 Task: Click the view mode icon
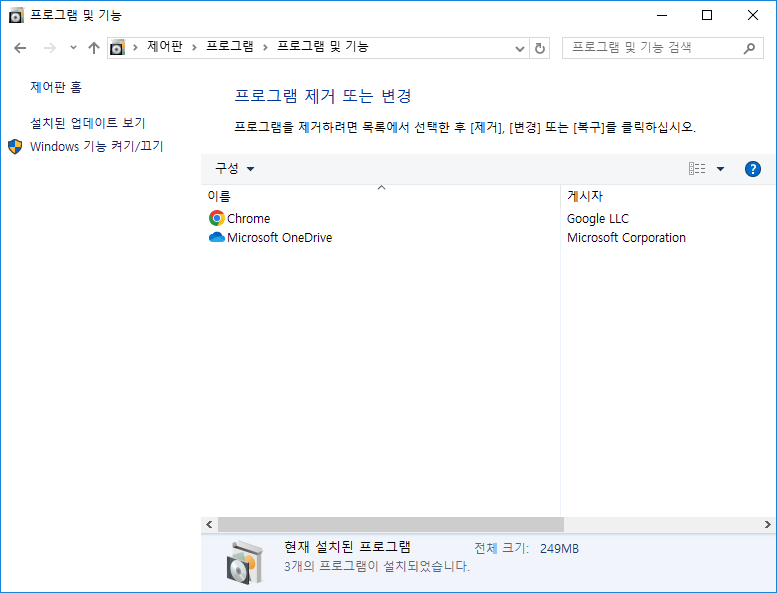point(697,168)
